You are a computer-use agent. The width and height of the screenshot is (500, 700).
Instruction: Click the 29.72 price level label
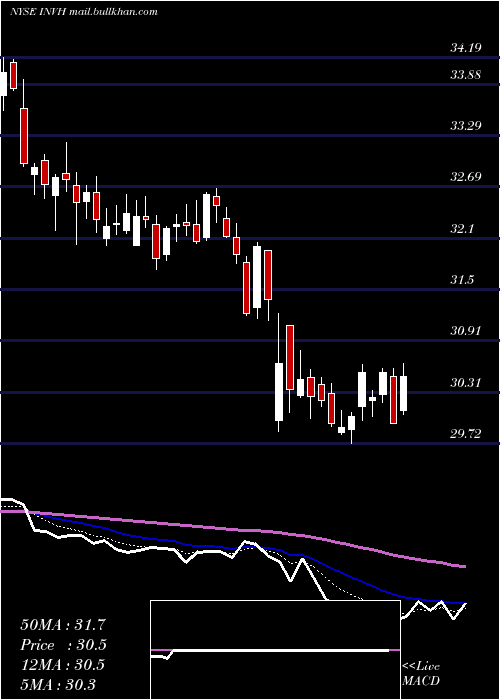(x=466, y=433)
